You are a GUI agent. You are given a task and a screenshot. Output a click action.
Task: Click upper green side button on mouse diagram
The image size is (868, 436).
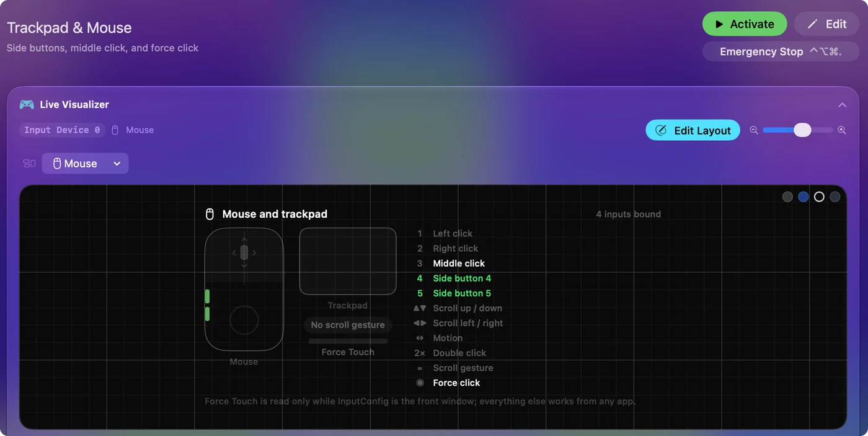(207, 296)
